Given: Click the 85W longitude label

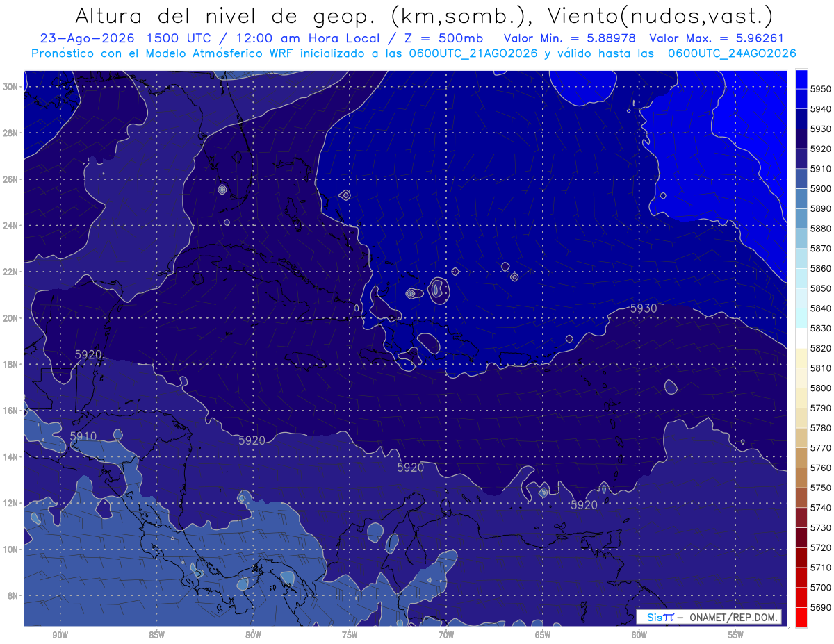Looking at the screenshot, I should 156,636.
